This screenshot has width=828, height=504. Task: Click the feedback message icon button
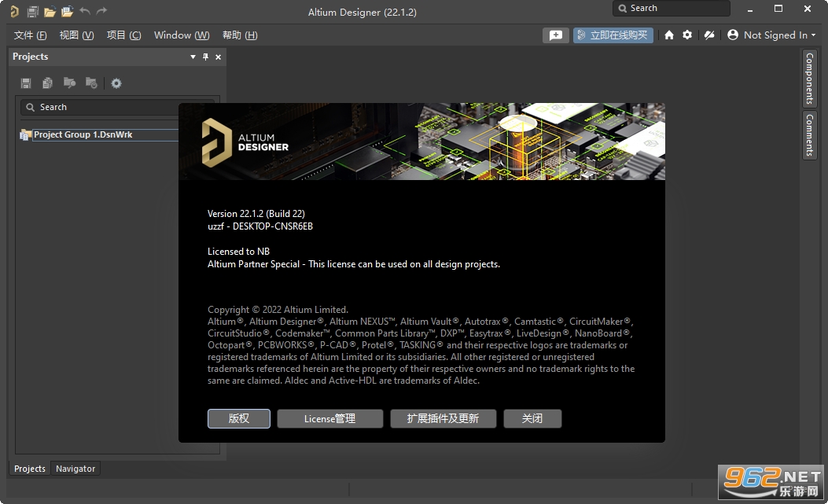[555, 35]
